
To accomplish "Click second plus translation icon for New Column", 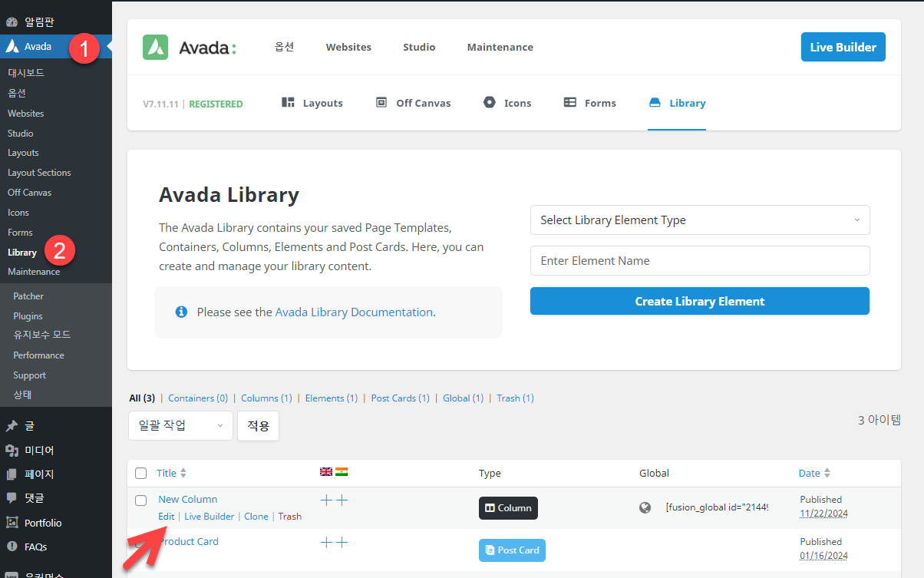I will [x=342, y=500].
